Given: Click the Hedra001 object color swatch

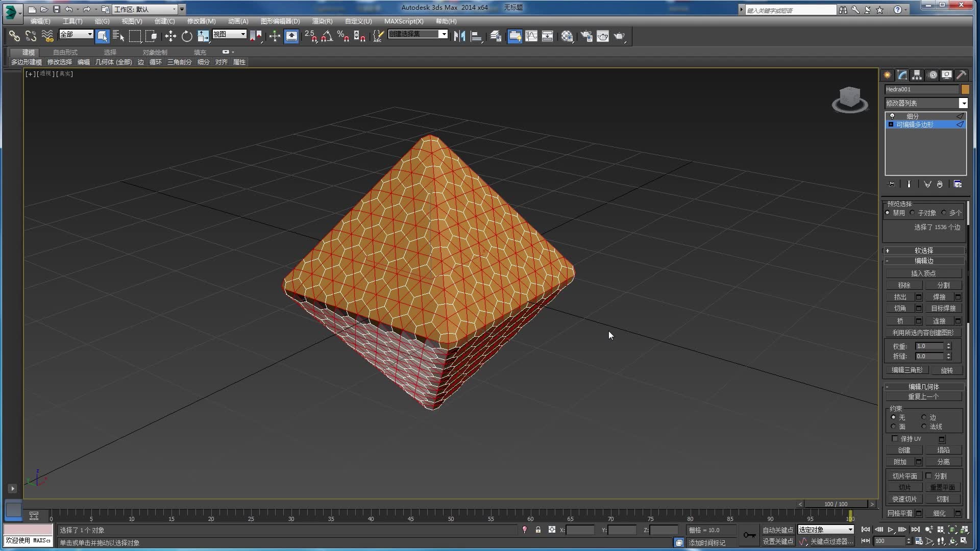Looking at the screenshot, I should pyautogui.click(x=966, y=89).
